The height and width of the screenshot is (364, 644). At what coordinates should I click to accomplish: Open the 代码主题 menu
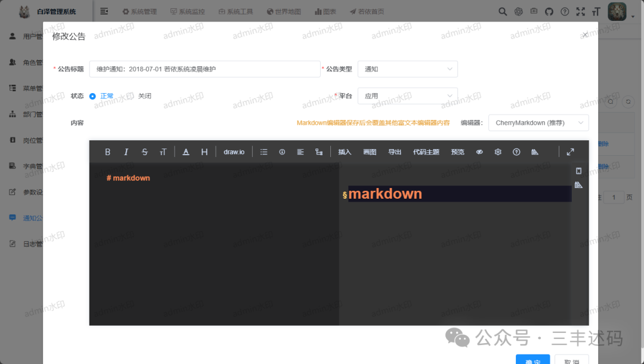point(426,152)
